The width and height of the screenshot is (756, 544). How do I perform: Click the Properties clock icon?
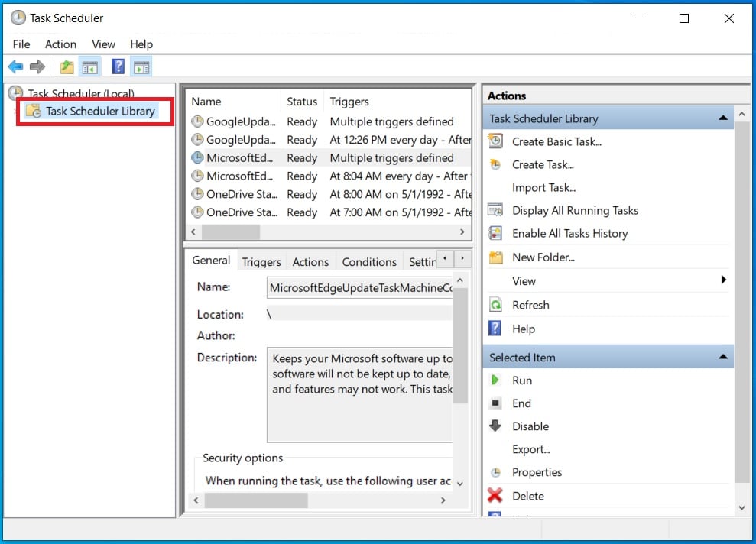point(495,472)
